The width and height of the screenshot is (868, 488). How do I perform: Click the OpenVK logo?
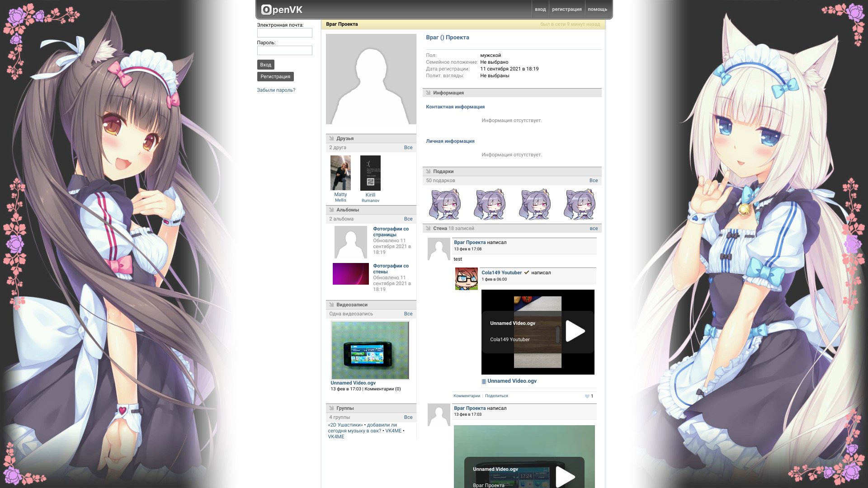click(x=282, y=9)
